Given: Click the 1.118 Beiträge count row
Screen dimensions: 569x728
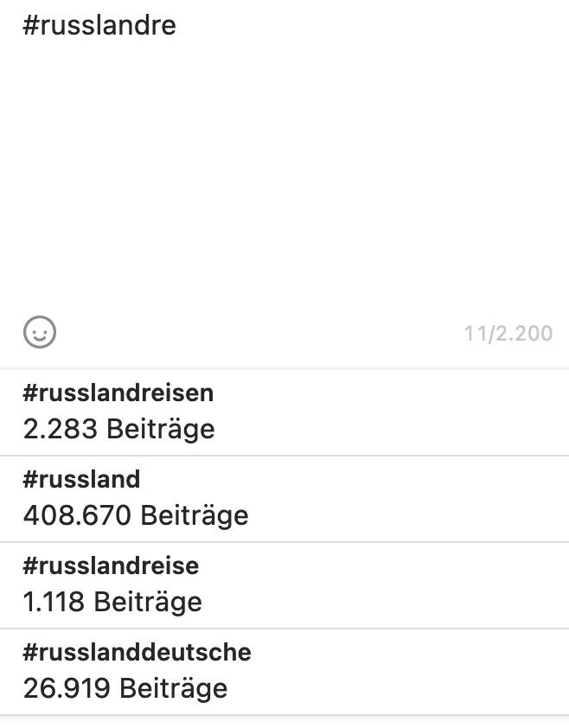Looking at the screenshot, I should (x=112, y=602).
